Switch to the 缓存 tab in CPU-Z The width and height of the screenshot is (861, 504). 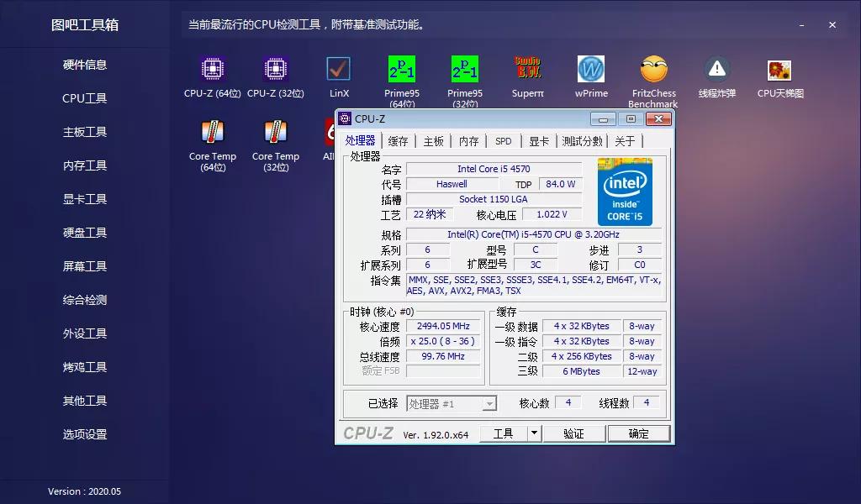pos(397,141)
